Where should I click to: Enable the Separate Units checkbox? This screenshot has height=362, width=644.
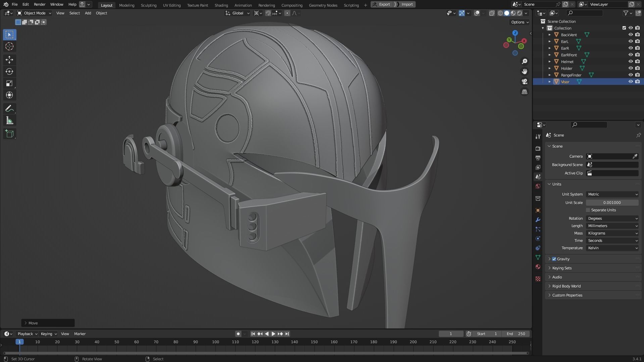pos(588,210)
